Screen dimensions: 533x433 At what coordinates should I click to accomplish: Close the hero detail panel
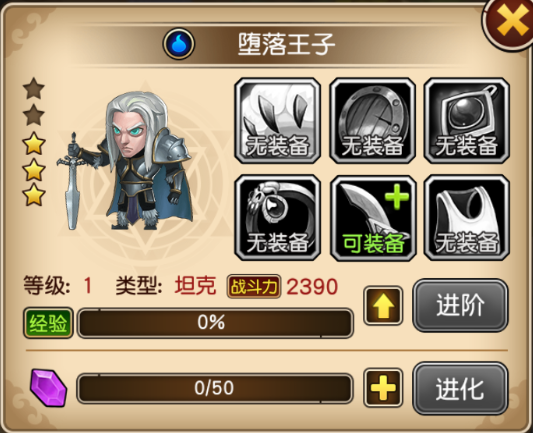512,22
